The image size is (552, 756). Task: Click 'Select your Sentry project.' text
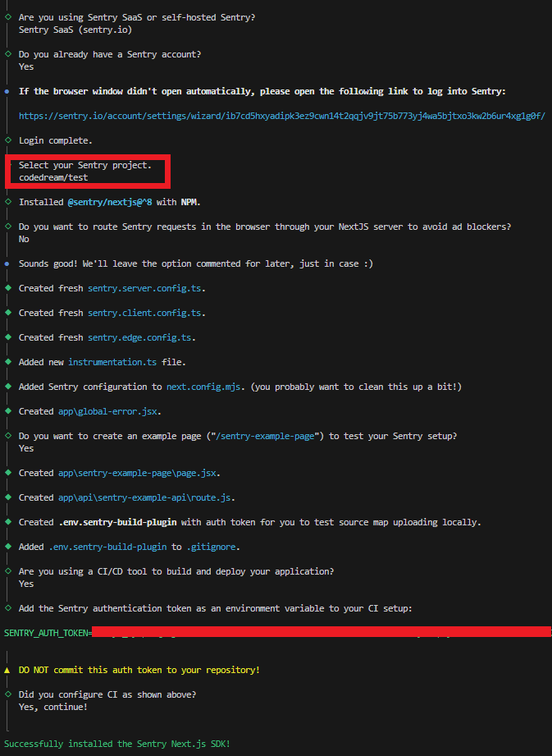pyautogui.click(x=84, y=165)
